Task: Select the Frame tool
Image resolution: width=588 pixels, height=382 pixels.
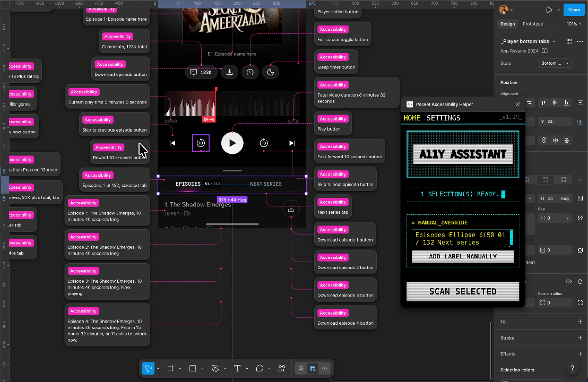Action: tap(170, 369)
